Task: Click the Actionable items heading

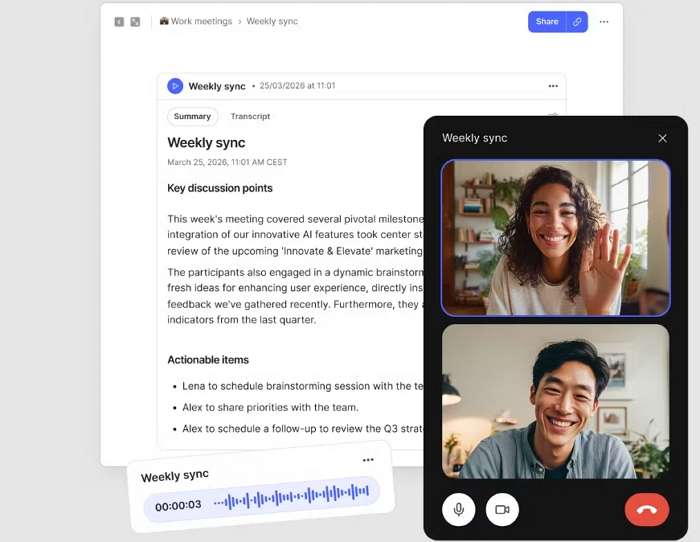Action: point(208,360)
